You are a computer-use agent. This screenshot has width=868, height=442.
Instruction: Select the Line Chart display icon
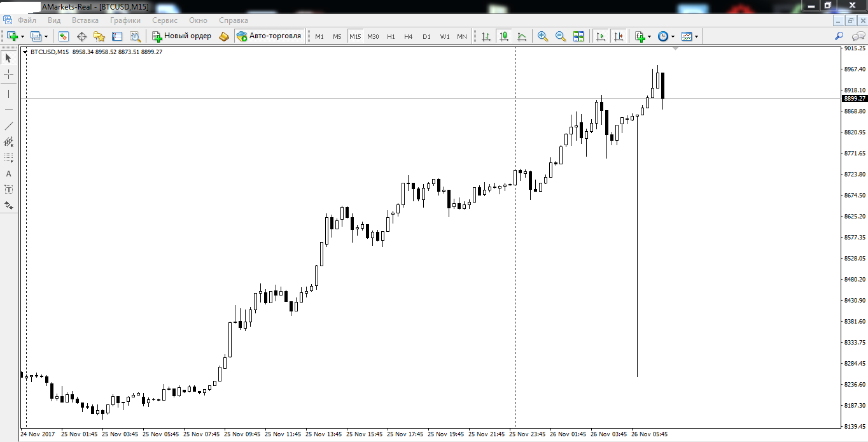(522, 36)
